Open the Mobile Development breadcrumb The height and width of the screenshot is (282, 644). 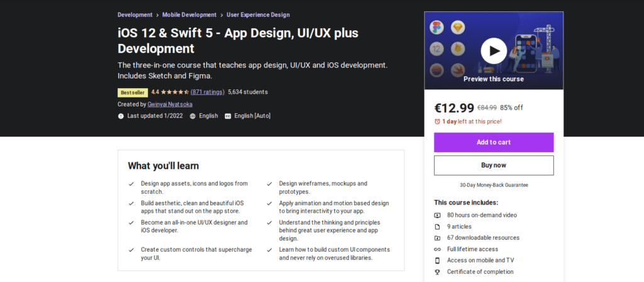tap(189, 15)
